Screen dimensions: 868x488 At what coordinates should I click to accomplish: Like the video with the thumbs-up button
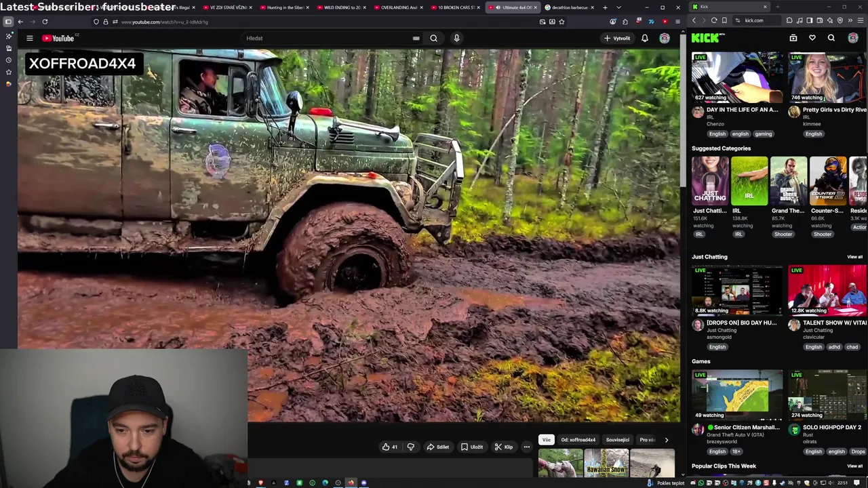[390, 447]
